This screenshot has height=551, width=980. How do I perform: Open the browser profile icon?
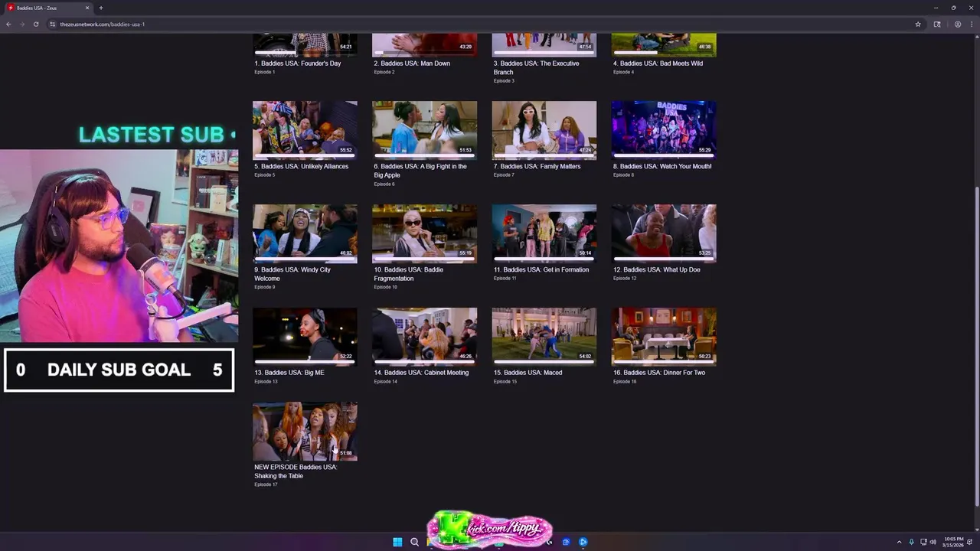957,24
